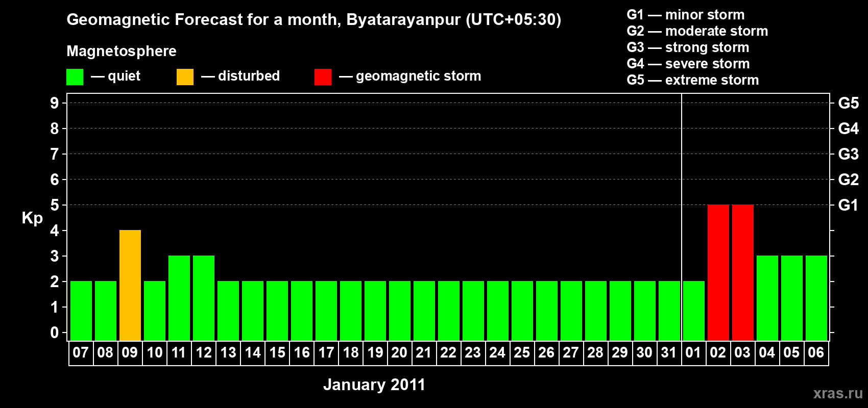Click the date label 01 after January 31
868x408 pixels.
[x=693, y=352]
